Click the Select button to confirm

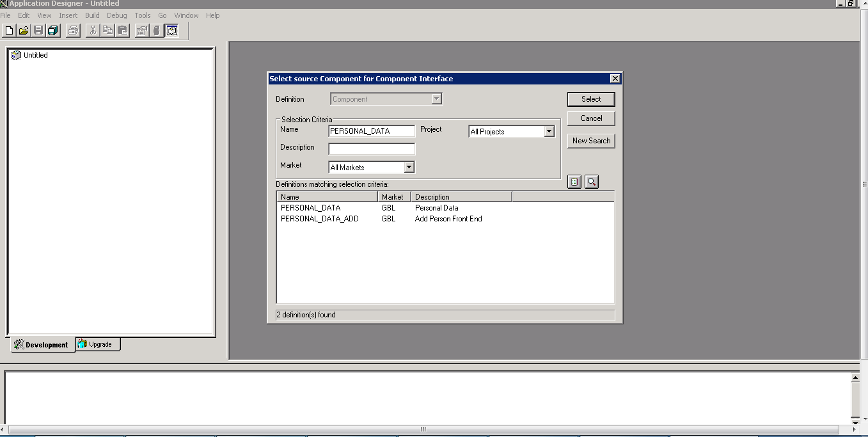(590, 99)
